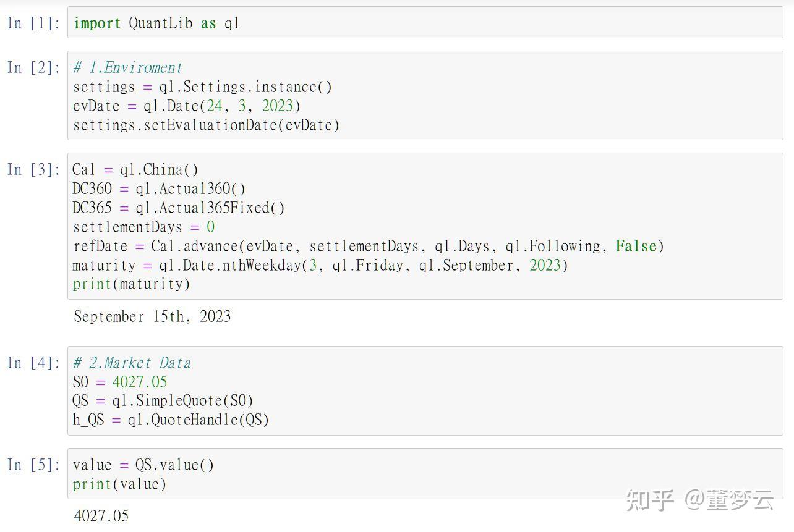Click the 'maturity = ql.Date.nthWeekday' line

(x=320, y=265)
